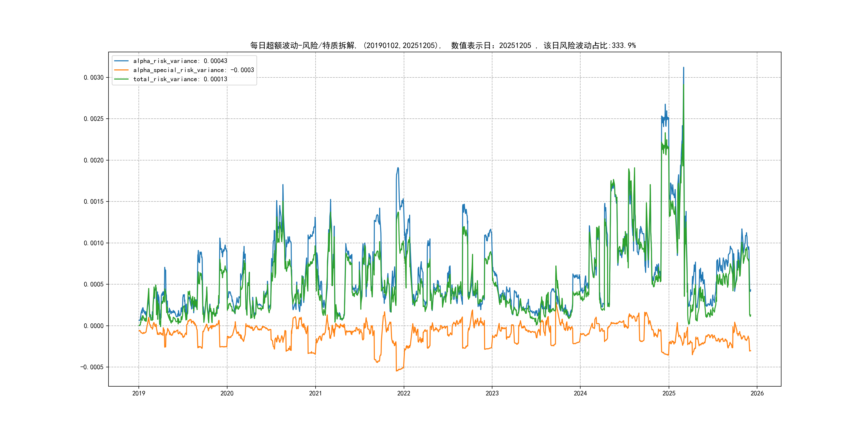Click the 2025 x-axis tick label

click(x=669, y=393)
